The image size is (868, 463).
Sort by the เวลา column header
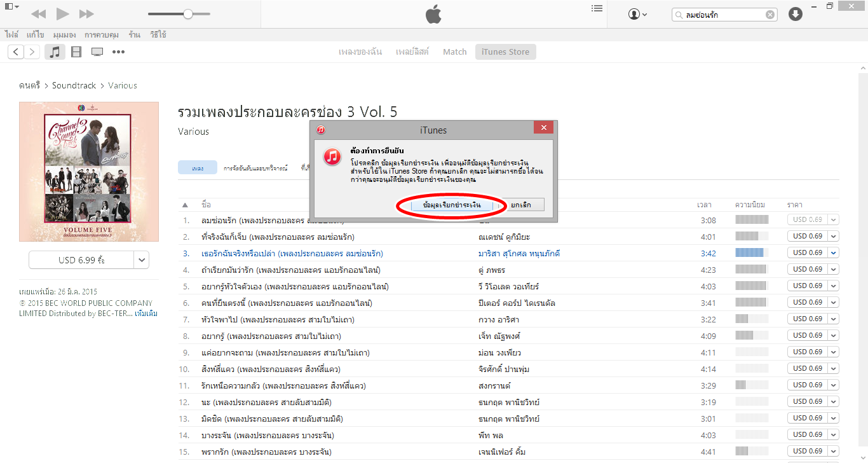pyautogui.click(x=704, y=205)
